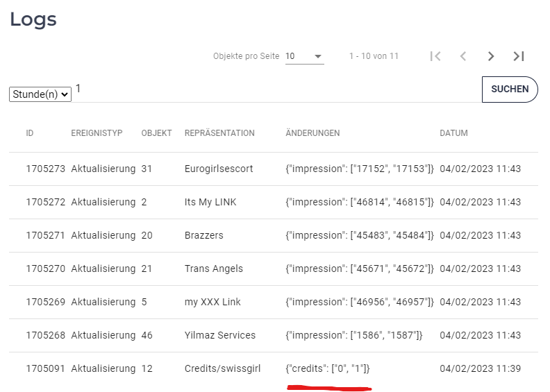Click the Trans Angels cell
Screen dimensions: 550x392
214,269
